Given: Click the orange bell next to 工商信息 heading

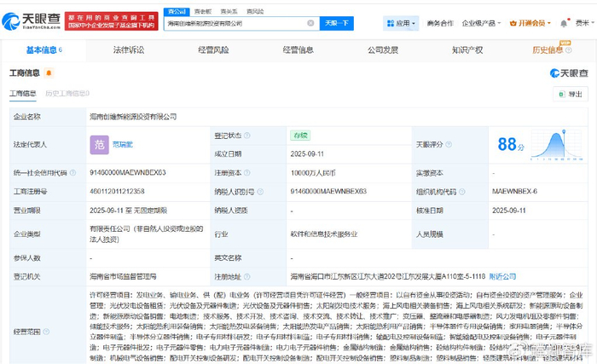Looking at the screenshot, I should click(49, 72).
